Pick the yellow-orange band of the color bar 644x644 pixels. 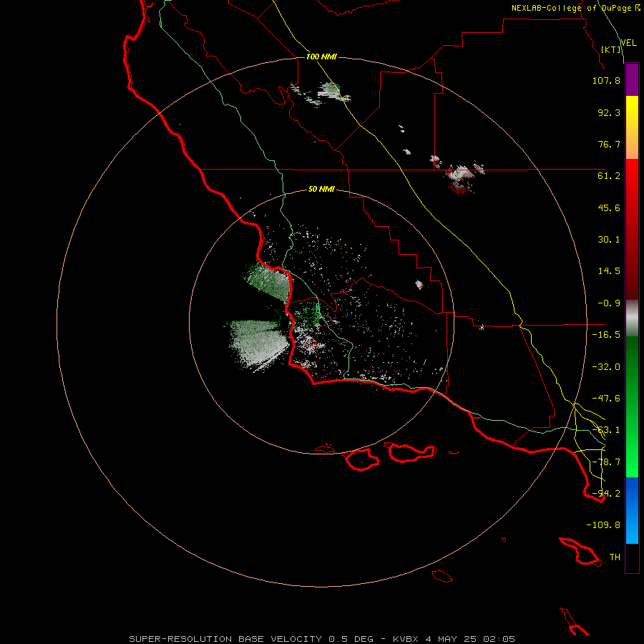[632, 127]
